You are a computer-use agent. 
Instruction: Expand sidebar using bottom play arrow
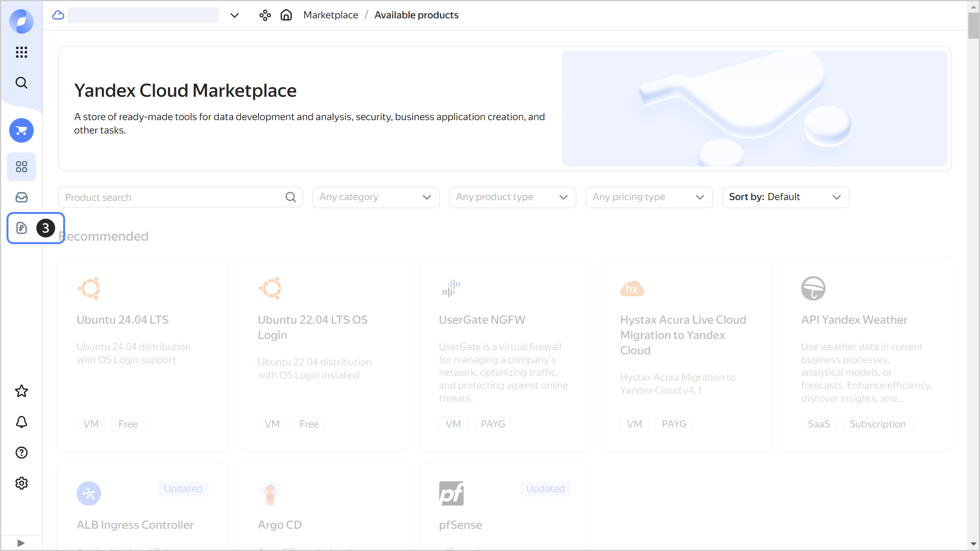(x=21, y=543)
